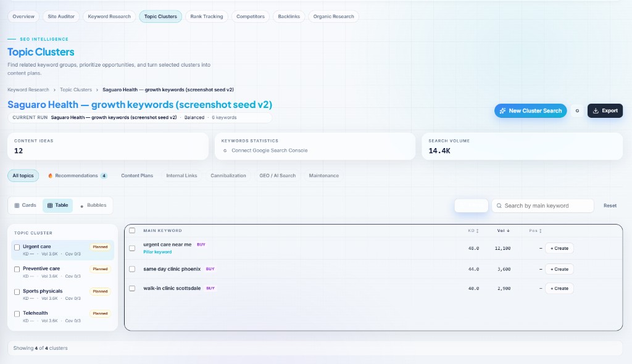The height and width of the screenshot is (364, 632).
Task: Click the Keyword Research breadcrumb link
Action: coord(28,90)
